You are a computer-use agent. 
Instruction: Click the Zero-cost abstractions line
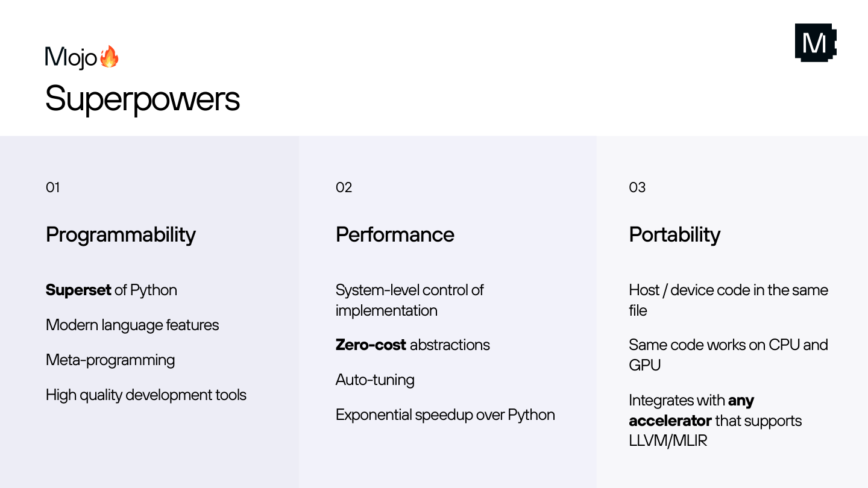(x=413, y=345)
